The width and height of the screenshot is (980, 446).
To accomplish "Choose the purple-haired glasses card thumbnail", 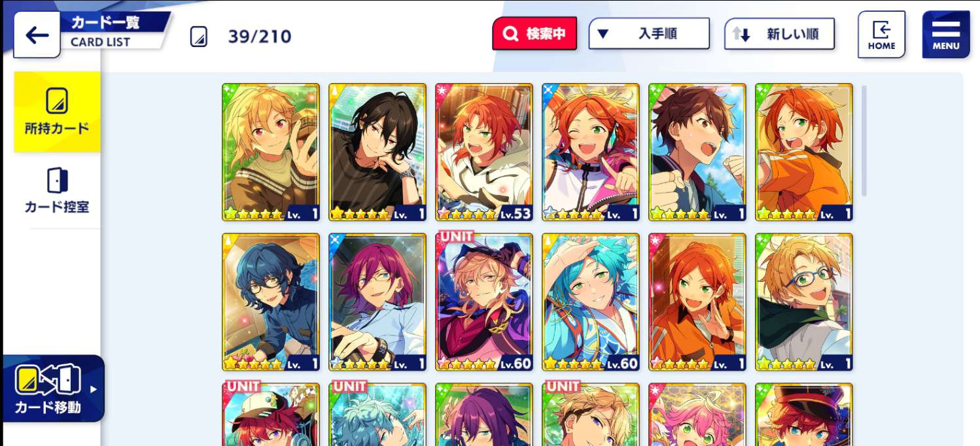I will 377,301.
